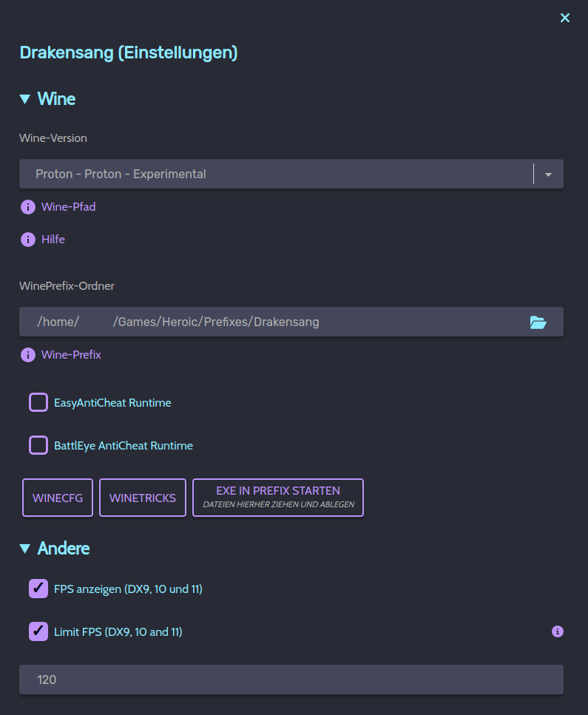
Task: Enable EasyAntiCheat Runtime checkbox
Action: click(x=38, y=403)
